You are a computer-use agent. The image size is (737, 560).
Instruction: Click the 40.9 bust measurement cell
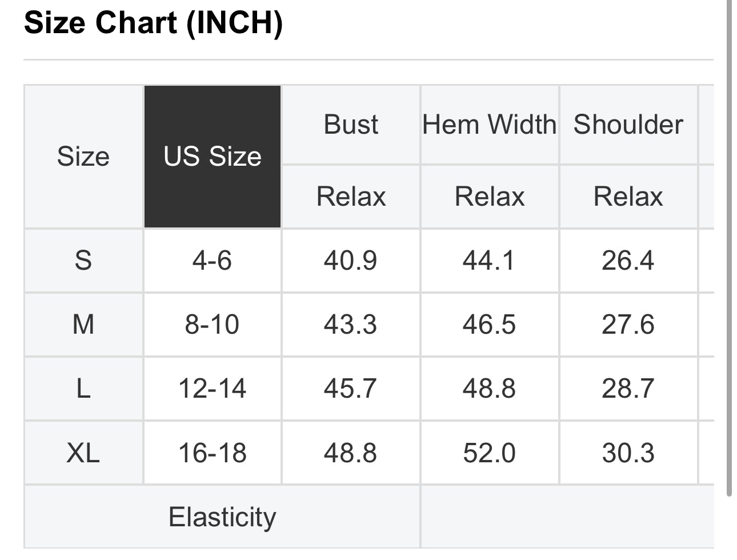click(x=350, y=261)
